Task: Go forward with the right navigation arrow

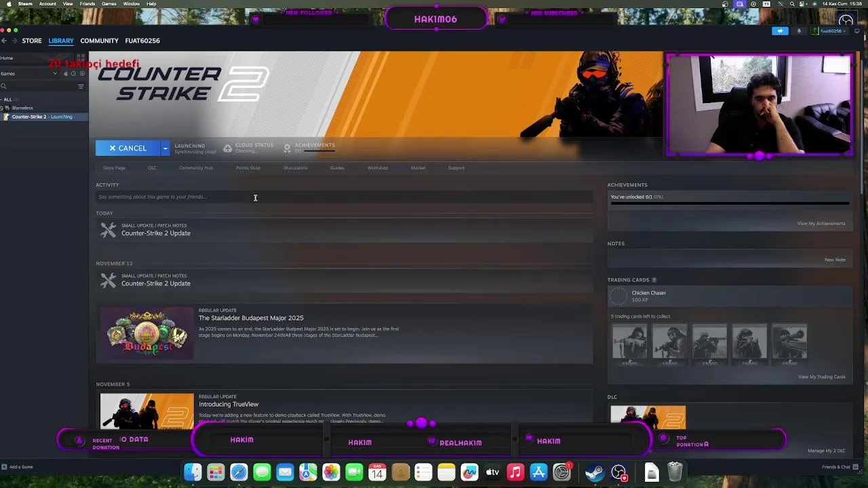Action: pos(14,41)
